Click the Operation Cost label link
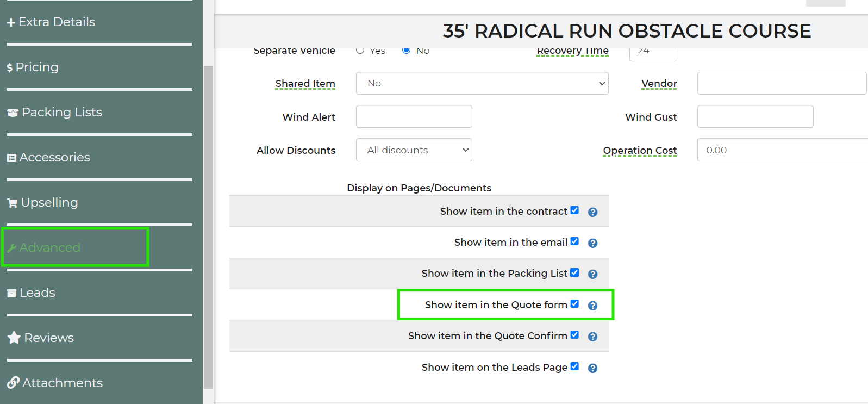Image resolution: width=868 pixels, height=404 pixels. click(640, 151)
